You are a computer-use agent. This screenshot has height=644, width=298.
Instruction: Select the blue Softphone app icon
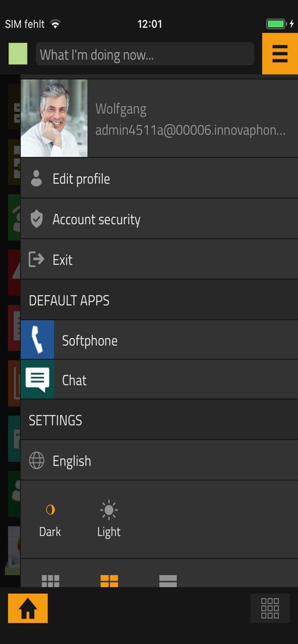pos(37,340)
